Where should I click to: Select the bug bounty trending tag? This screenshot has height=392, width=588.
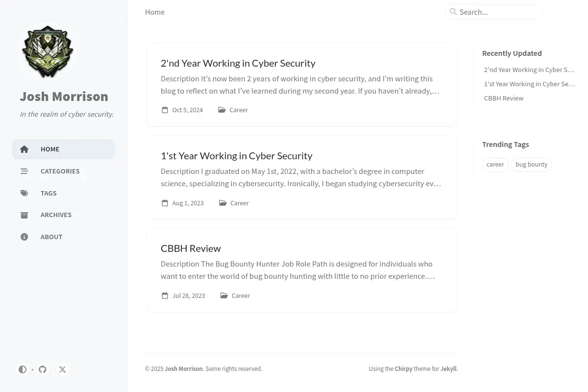tap(532, 165)
